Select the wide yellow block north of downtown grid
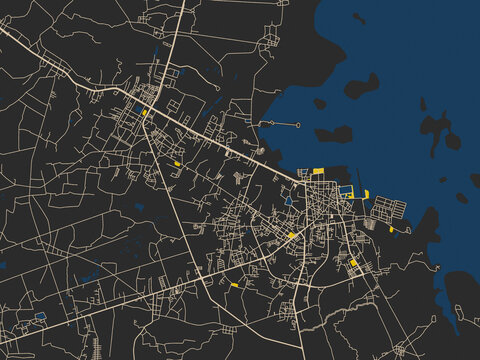The image size is (480, 360). [318, 171]
